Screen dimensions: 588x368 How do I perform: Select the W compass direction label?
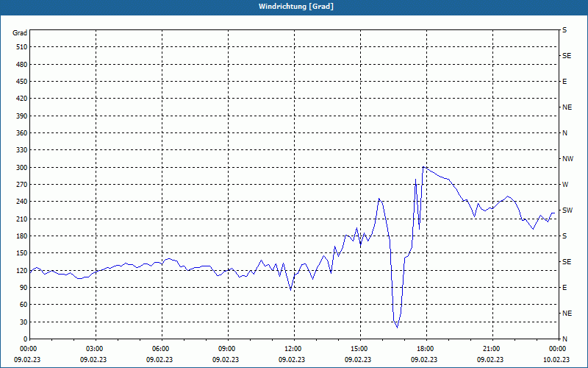(x=565, y=185)
